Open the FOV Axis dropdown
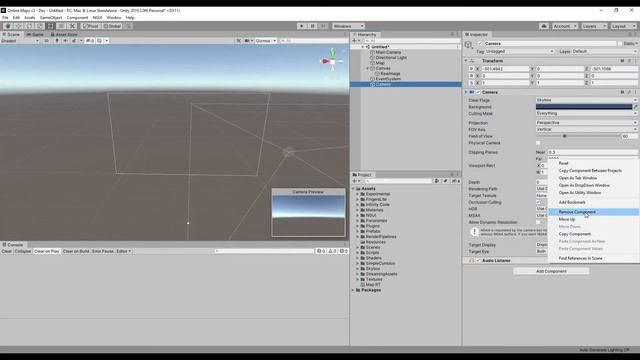This screenshot has width=640, height=360. coord(587,129)
